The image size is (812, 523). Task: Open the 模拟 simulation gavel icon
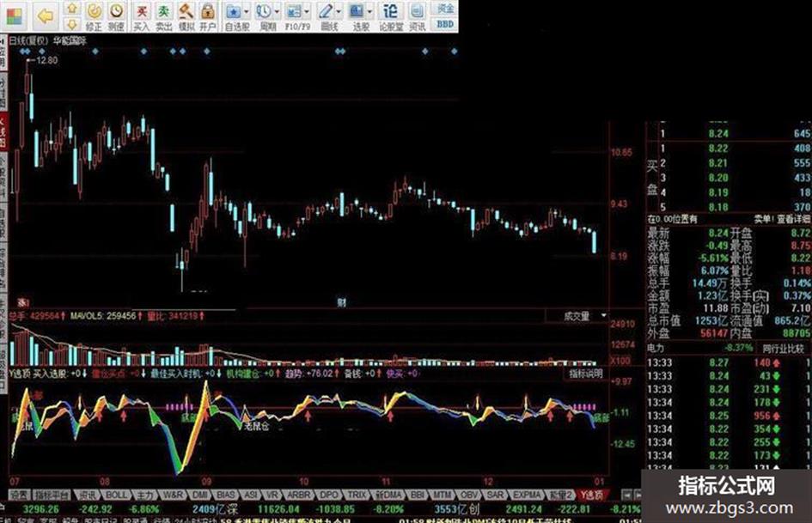click(186, 16)
